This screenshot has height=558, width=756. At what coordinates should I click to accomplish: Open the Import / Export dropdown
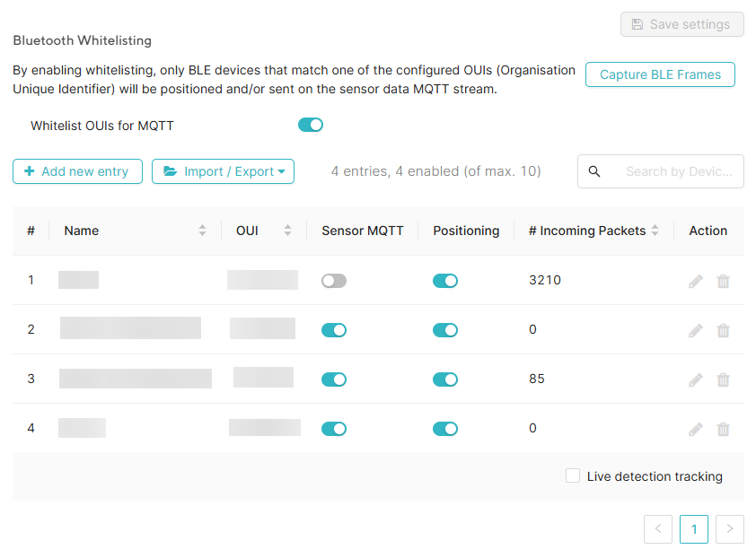pyautogui.click(x=223, y=171)
